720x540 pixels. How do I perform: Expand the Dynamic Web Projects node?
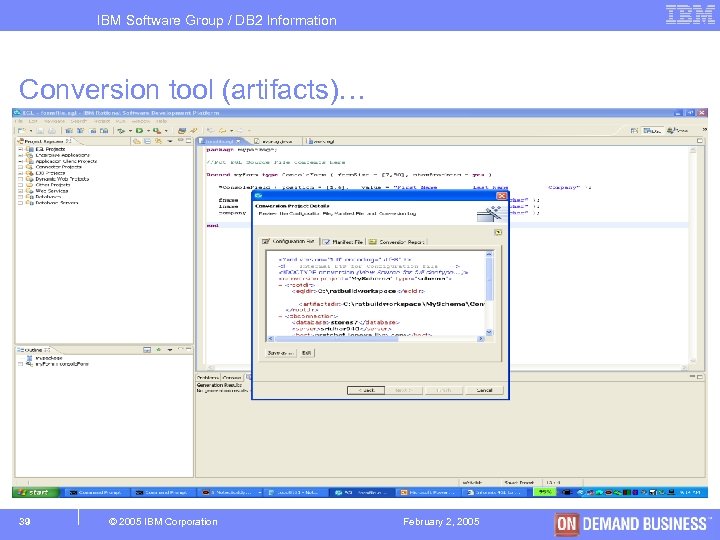click(x=20, y=179)
